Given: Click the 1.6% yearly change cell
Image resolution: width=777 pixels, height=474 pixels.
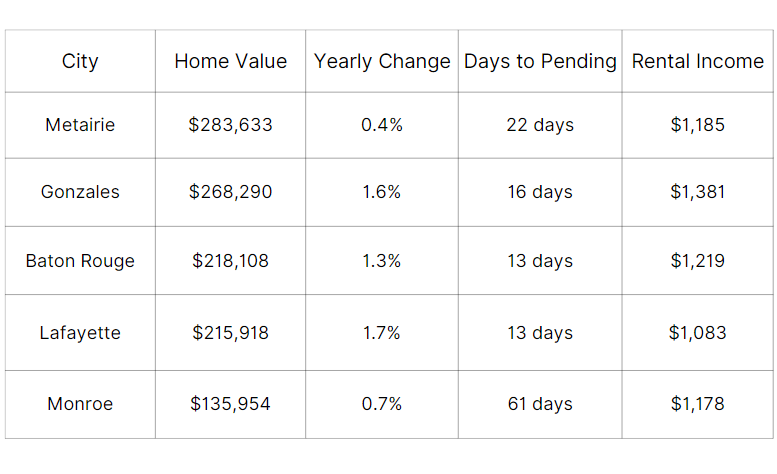Looking at the screenshot, I should click(382, 192).
